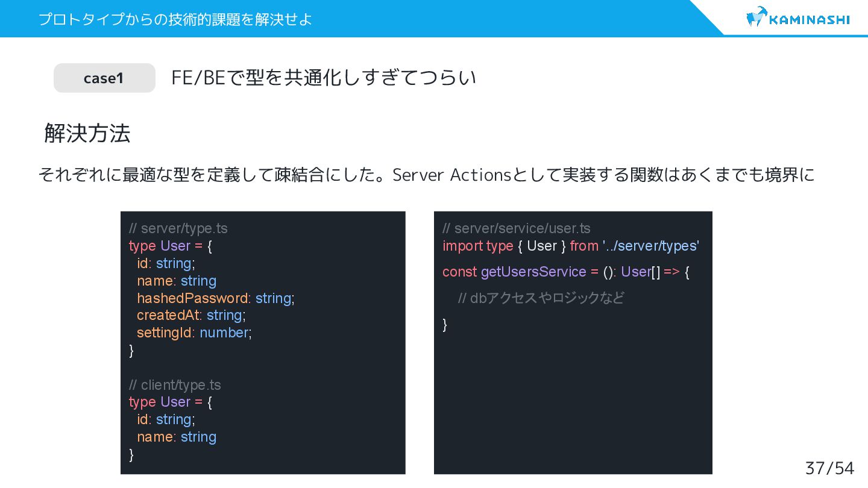This screenshot has height=488, width=868.
Task: Select the // server/service/user.ts comment
Action: coord(517,228)
